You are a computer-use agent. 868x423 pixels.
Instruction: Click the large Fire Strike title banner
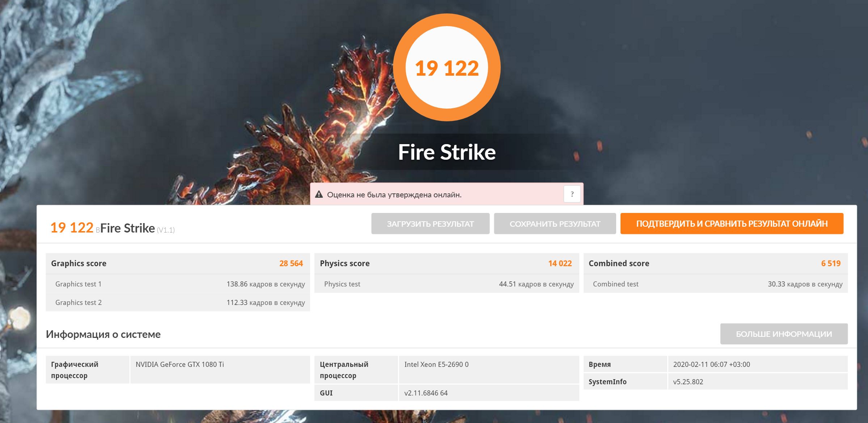447,152
